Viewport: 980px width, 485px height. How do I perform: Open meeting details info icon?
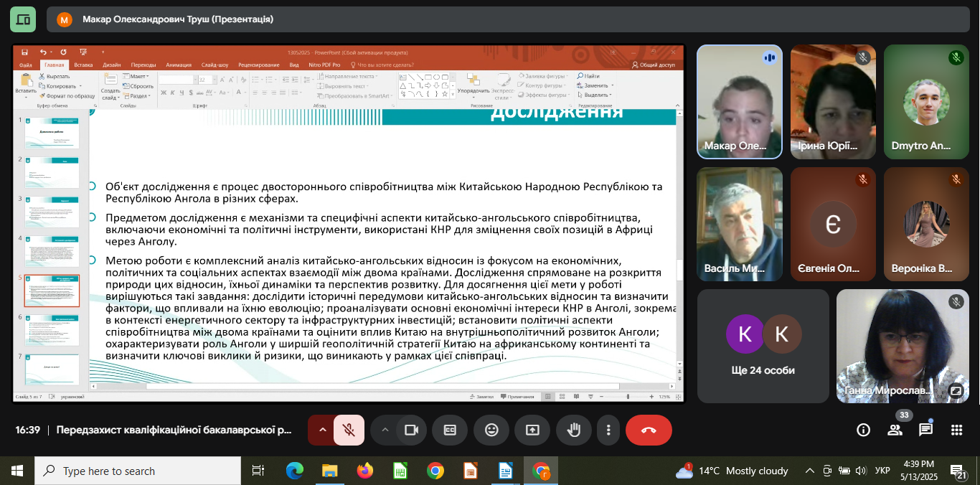pos(864,430)
